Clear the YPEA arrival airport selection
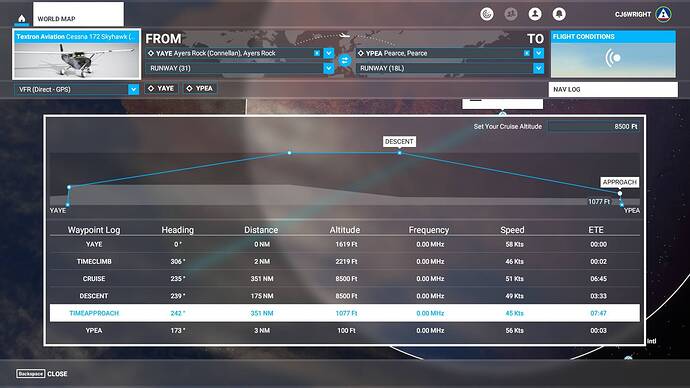Image resolution: width=690 pixels, height=388 pixels. [x=526, y=53]
